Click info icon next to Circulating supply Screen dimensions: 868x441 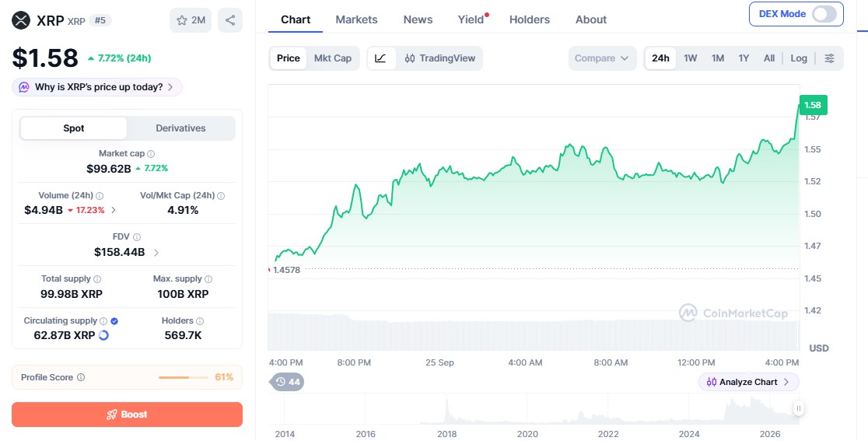click(103, 321)
